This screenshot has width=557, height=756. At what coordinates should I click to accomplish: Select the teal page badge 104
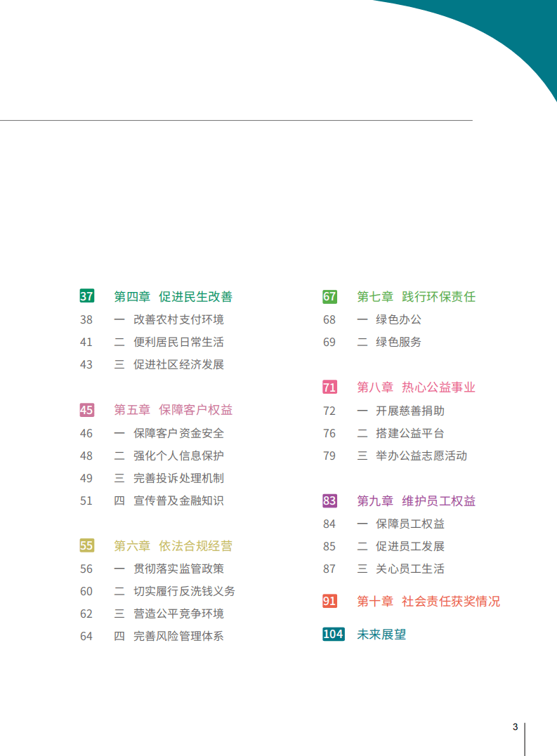[334, 634]
